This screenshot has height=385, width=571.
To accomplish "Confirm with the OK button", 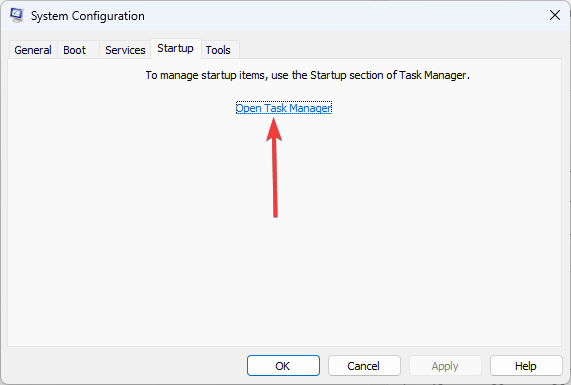I will click(x=283, y=366).
